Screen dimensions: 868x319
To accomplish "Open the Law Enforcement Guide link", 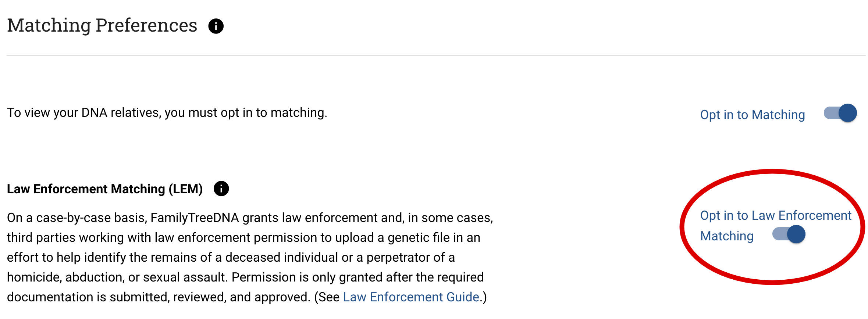I will (x=411, y=297).
